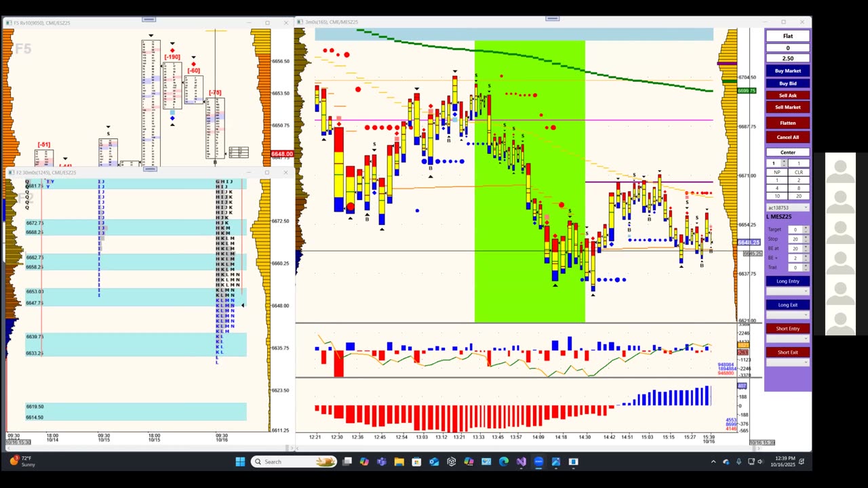Click the Buy Market button

click(788, 70)
